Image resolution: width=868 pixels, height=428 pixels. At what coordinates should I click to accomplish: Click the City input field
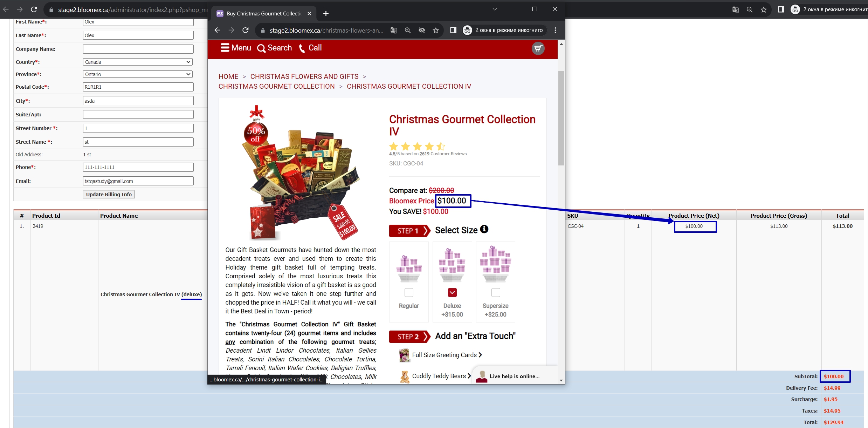pyautogui.click(x=138, y=101)
